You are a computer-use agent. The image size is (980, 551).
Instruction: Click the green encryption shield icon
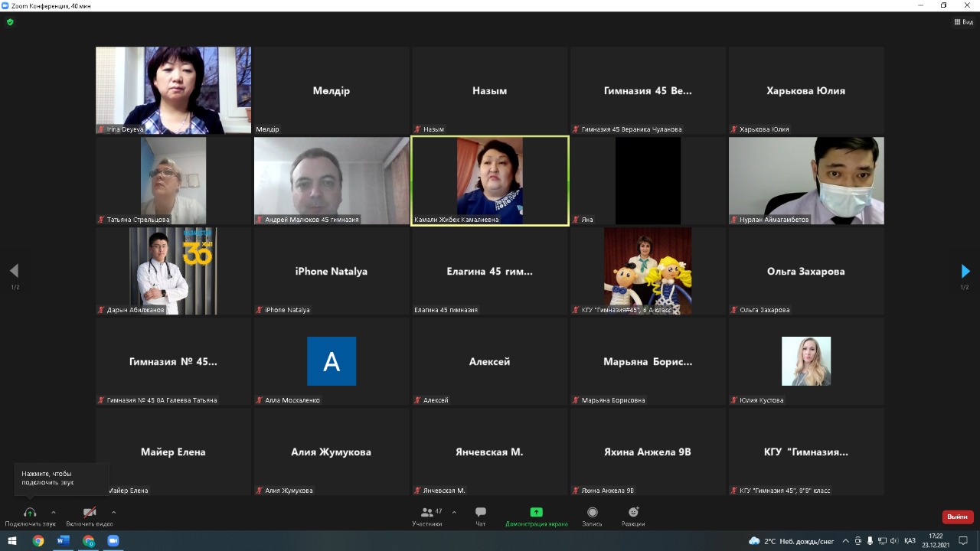(x=10, y=22)
